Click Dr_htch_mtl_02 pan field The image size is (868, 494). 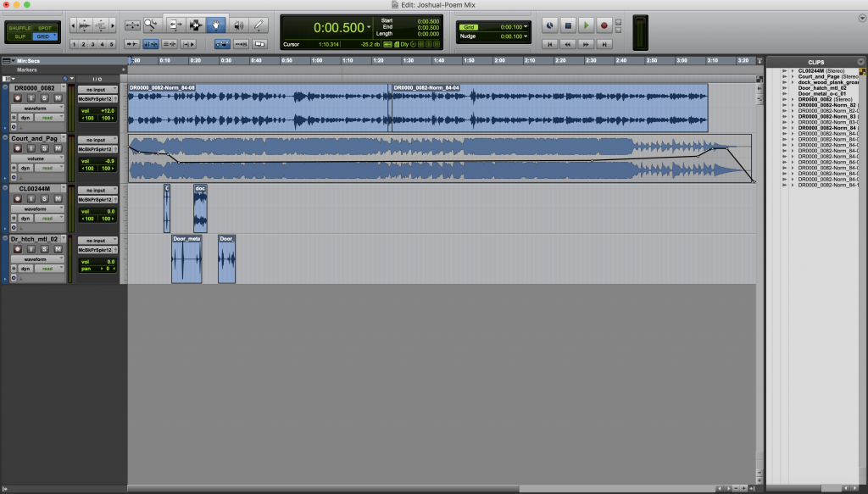coord(97,269)
